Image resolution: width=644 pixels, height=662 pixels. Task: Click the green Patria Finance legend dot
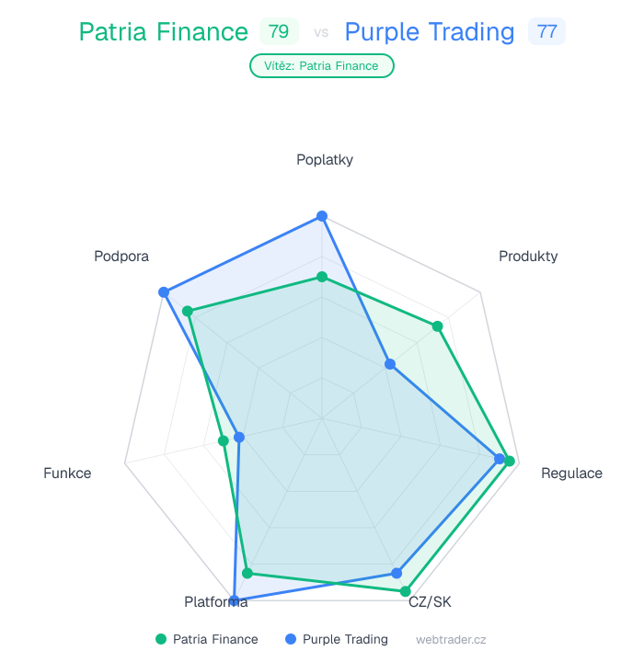click(x=161, y=639)
